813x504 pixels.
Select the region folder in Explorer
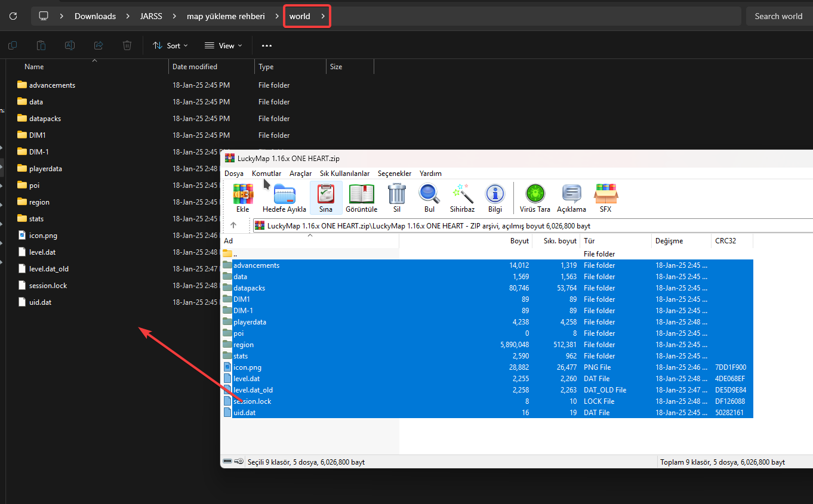click(39, 202)
